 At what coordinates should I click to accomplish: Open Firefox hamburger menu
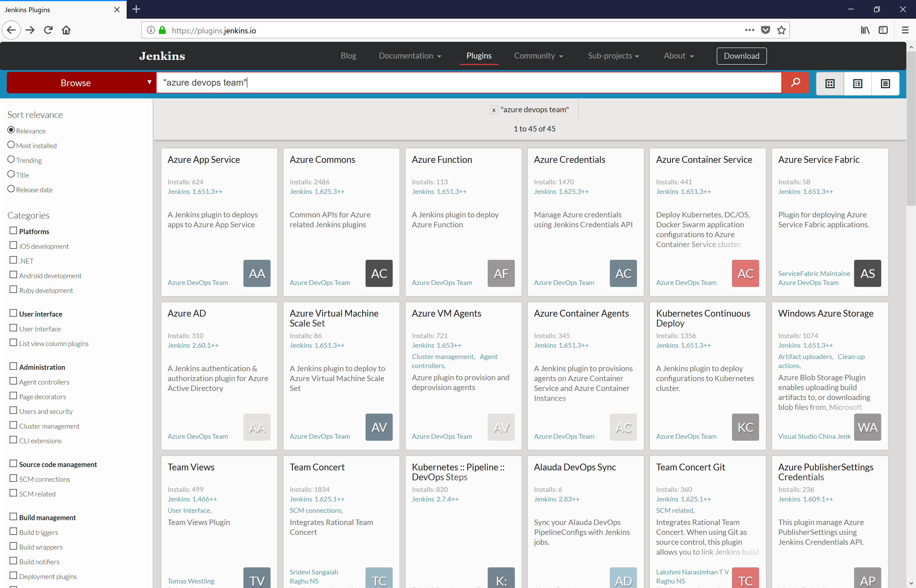pyautogui.click(x=905, y=30)
